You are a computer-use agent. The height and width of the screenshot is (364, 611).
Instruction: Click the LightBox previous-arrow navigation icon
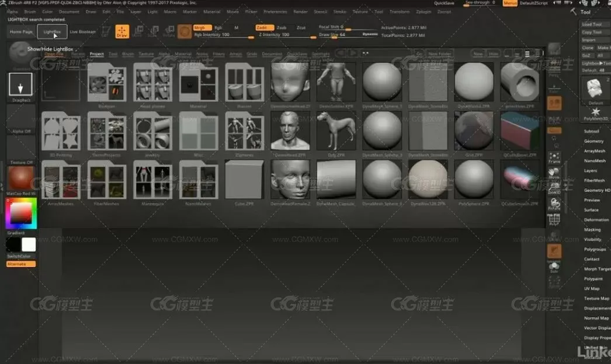point(341,53)
